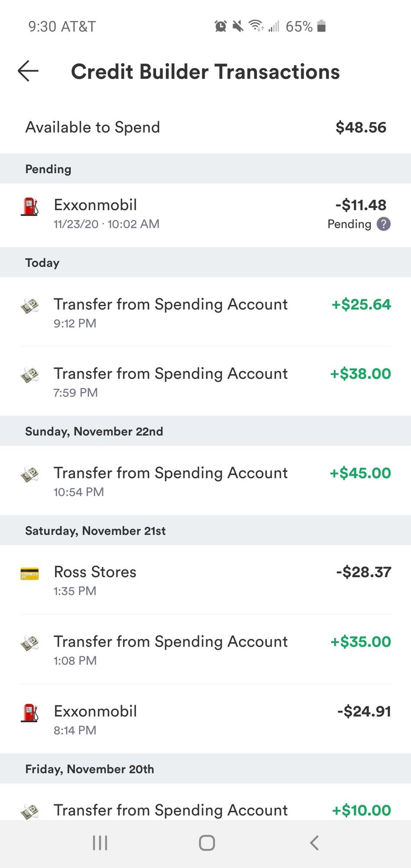
Task: Tap the money icon beside the 7:59 PM transfer
Action: click(30, 375)
